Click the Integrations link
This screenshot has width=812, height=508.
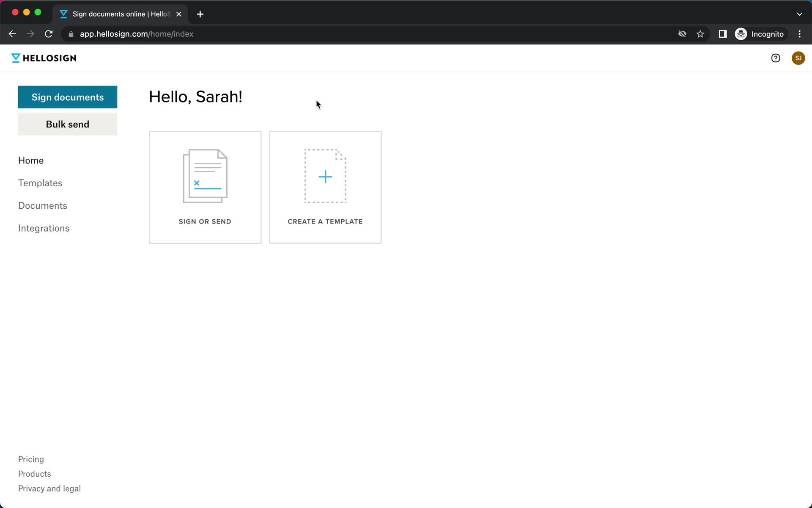(x=44, y=228)
